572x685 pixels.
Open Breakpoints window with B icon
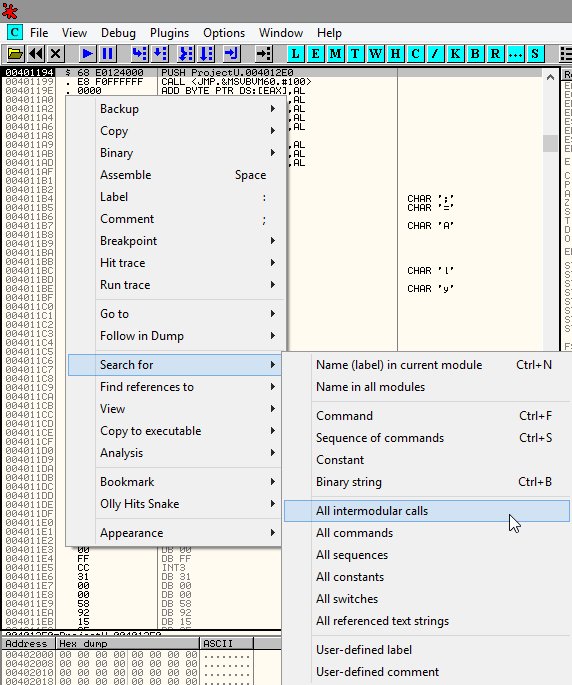pyautogui.click(x=475, y=54)
